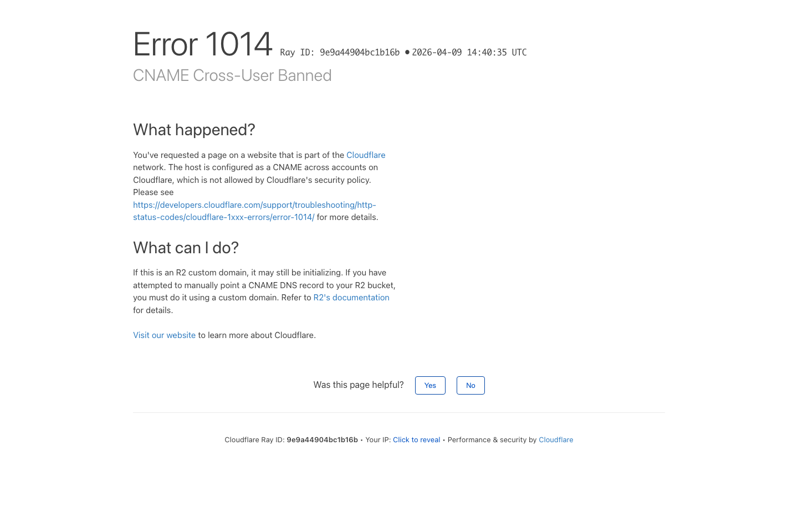Click the Was this page helpful? text
Viewport: 798px width, 532px height.
pyautogui.click(x=359, y=385)
